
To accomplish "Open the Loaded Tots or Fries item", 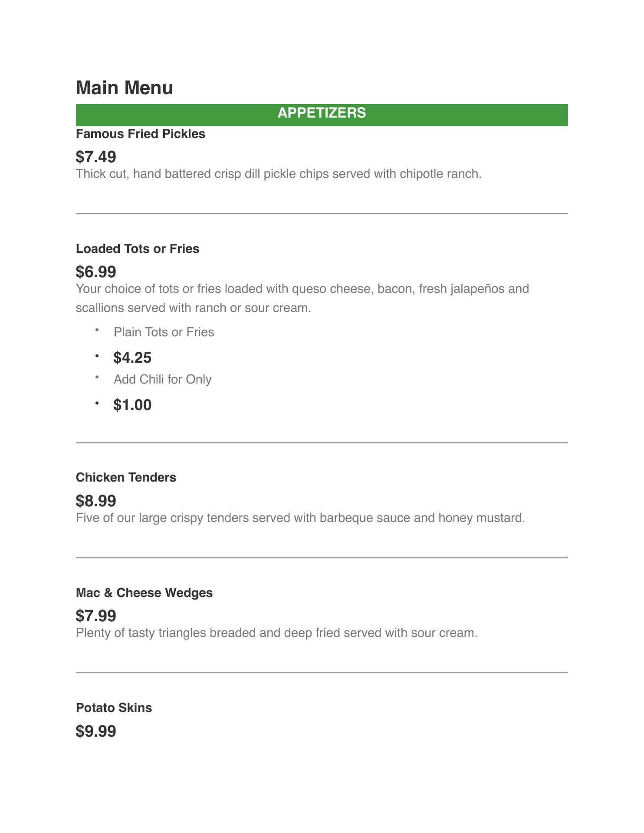I will coord(138,249).
